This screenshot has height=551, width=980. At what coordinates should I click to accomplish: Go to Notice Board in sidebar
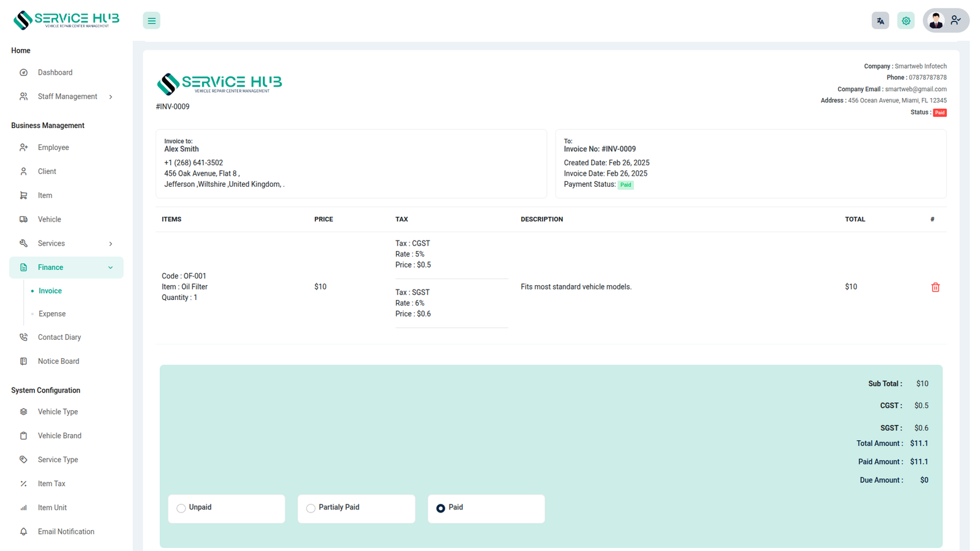click(58, 361)
